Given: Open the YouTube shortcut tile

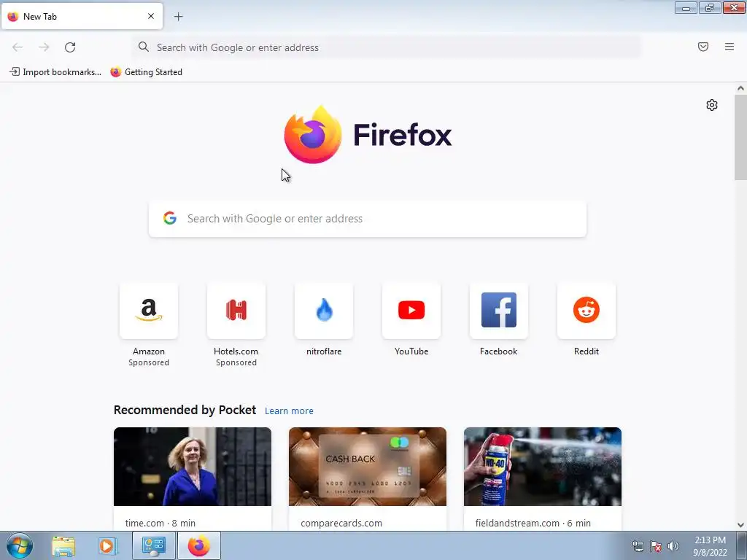Looking at the screenshot, I should [x=411, y=311].
